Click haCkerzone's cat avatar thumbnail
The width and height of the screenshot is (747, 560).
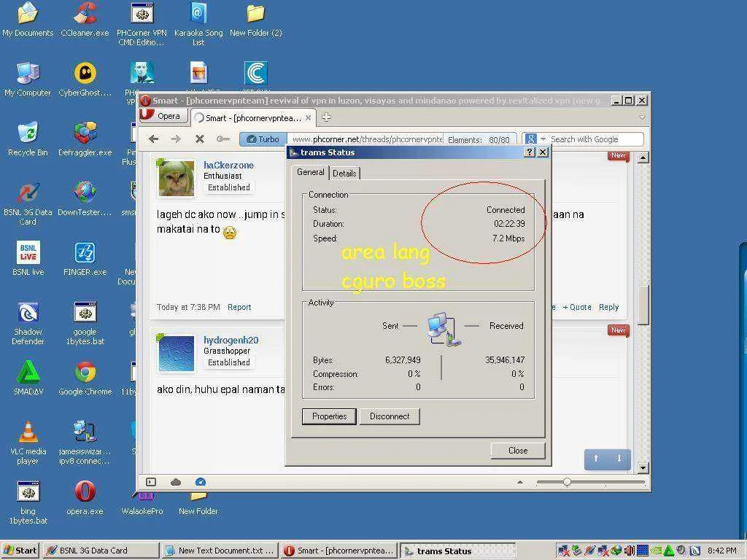tap(177, 178)
